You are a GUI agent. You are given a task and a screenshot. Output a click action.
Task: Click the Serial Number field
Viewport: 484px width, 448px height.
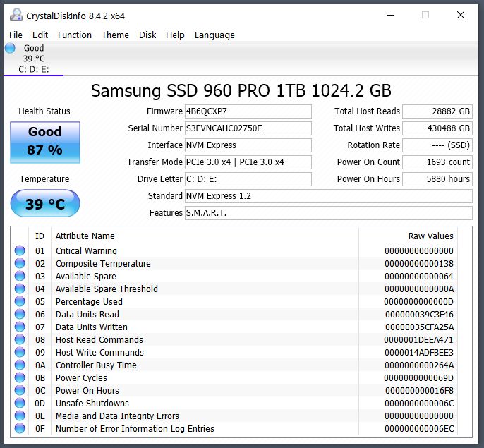tap(248, 128)
